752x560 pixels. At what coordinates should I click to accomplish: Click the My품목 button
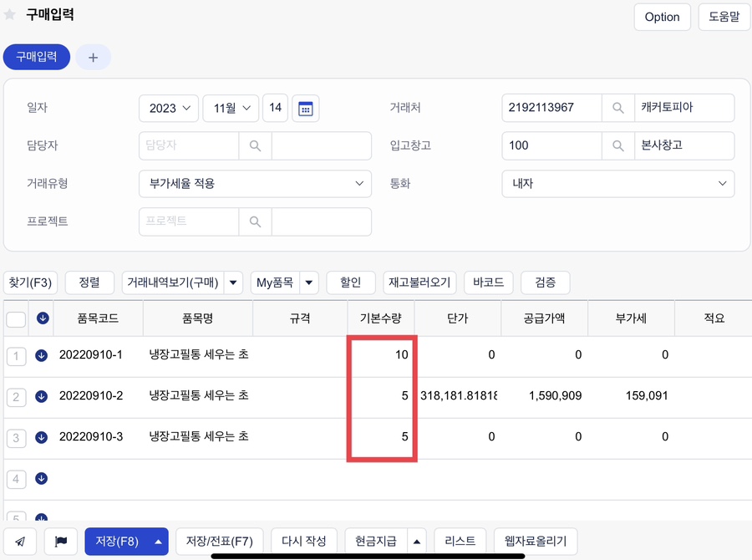[x=275, y=283]
